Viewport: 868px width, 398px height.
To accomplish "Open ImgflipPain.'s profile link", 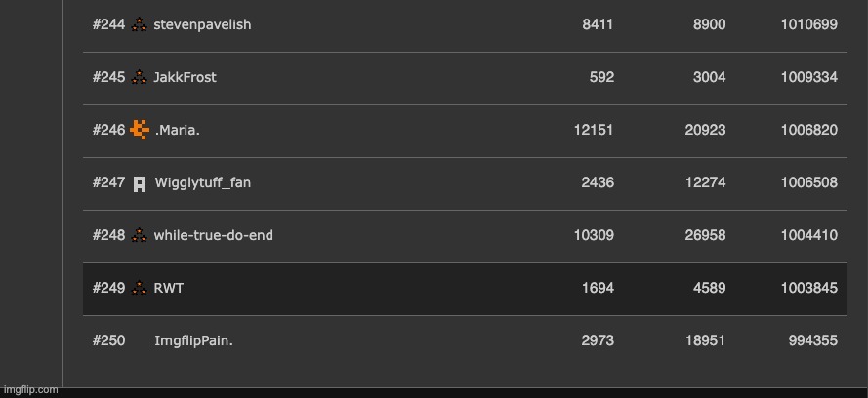I will click(x=193, y=341).
